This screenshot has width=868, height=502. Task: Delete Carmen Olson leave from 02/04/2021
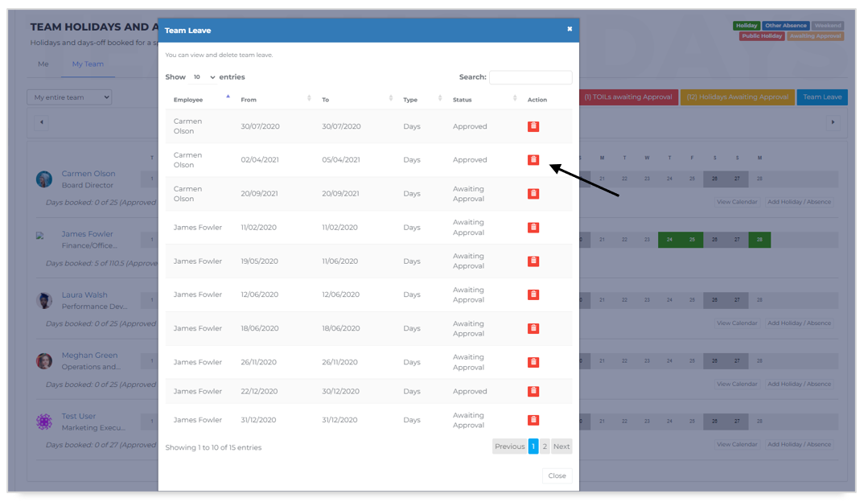click(533, 159)
